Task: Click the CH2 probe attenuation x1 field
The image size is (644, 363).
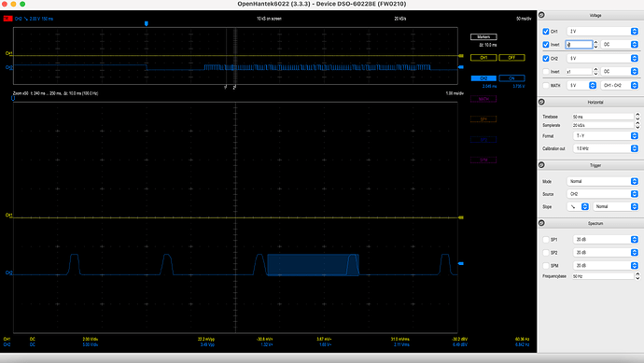Action: click(579, 72)
